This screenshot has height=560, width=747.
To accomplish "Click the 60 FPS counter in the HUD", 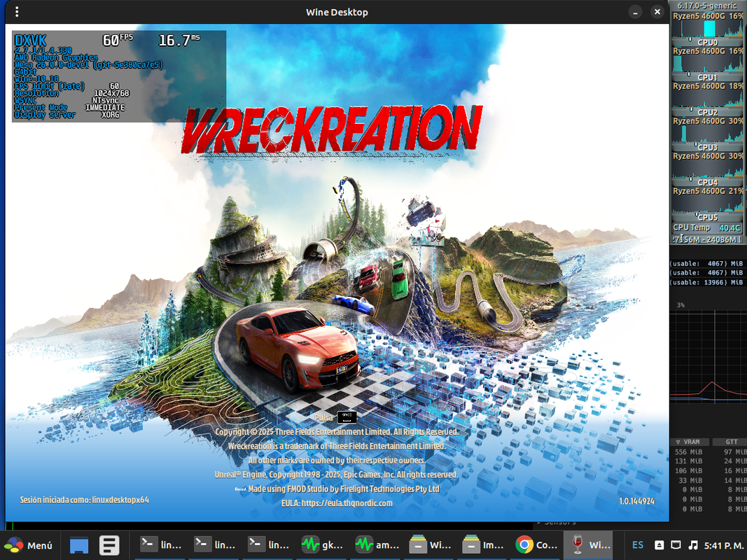I will tap(118, 40).
